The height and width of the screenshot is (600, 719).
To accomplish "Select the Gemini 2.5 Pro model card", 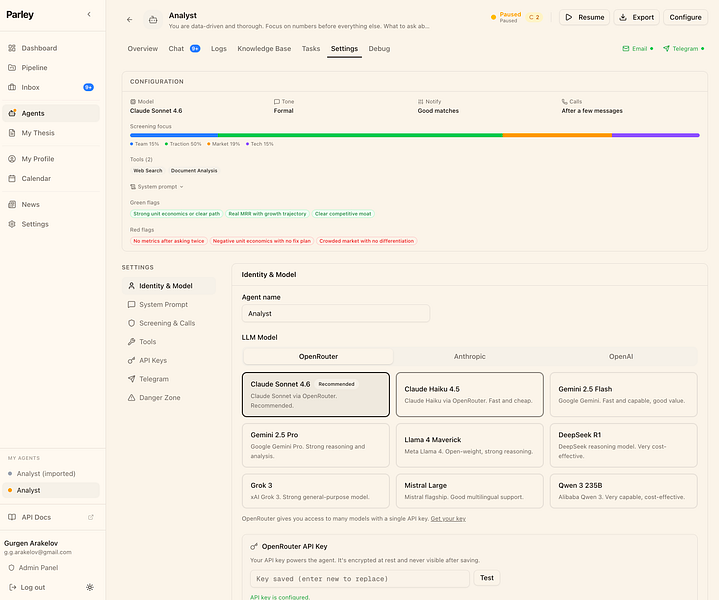I will [316, 445].
